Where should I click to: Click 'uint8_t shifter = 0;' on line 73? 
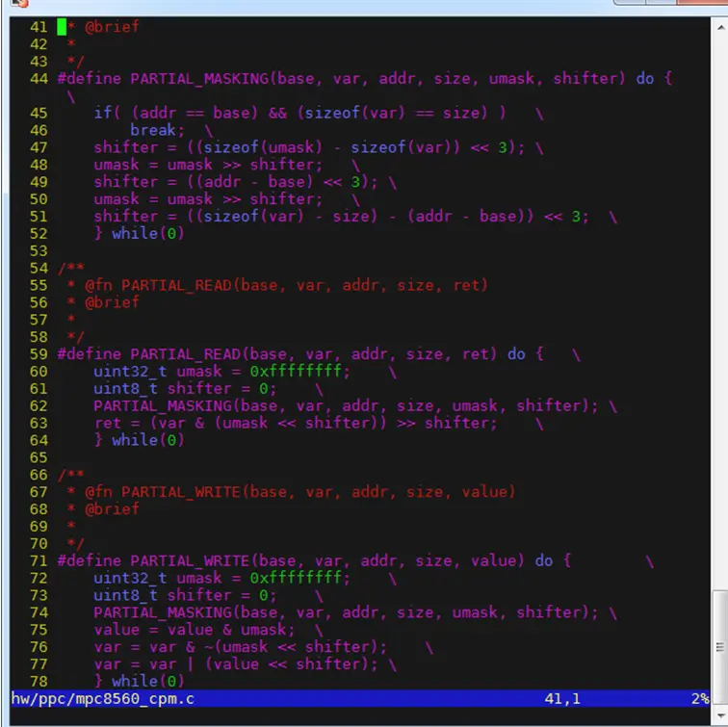[x=185, y=595]
